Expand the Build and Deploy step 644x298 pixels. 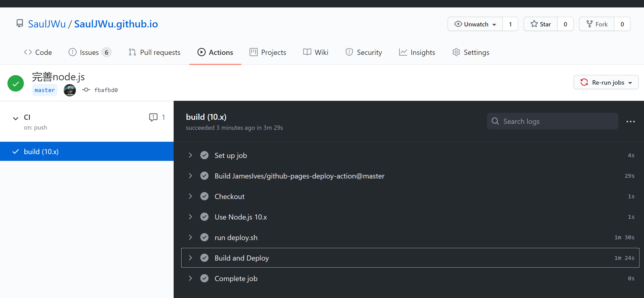[190, 258]
